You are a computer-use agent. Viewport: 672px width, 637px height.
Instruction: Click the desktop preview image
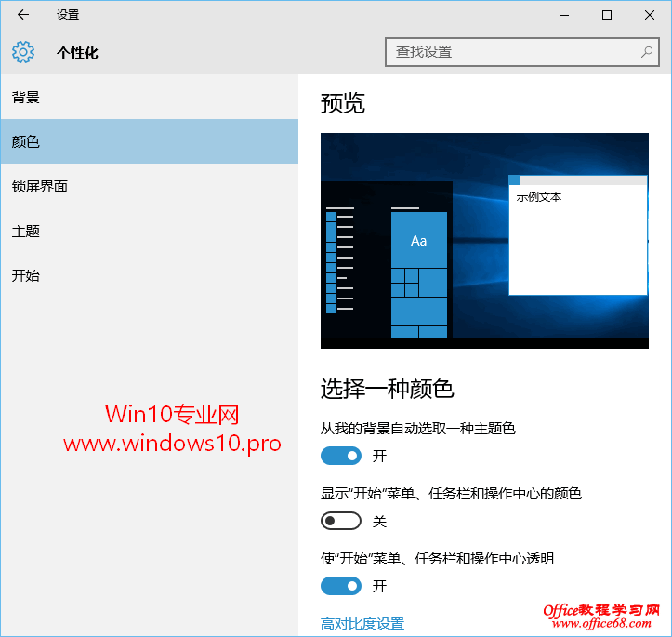click(x=484, y=241)
